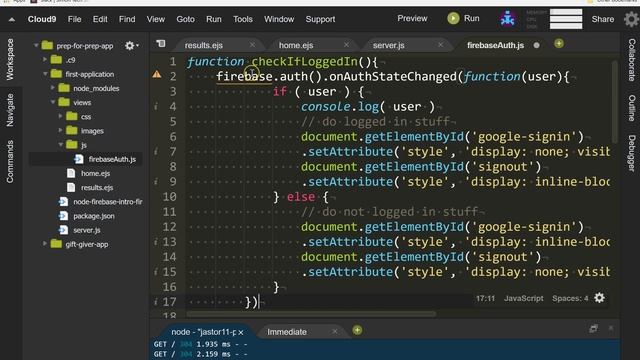The image size is (640, 360).
Task: Open the Support menu
Action: (320, 19)
